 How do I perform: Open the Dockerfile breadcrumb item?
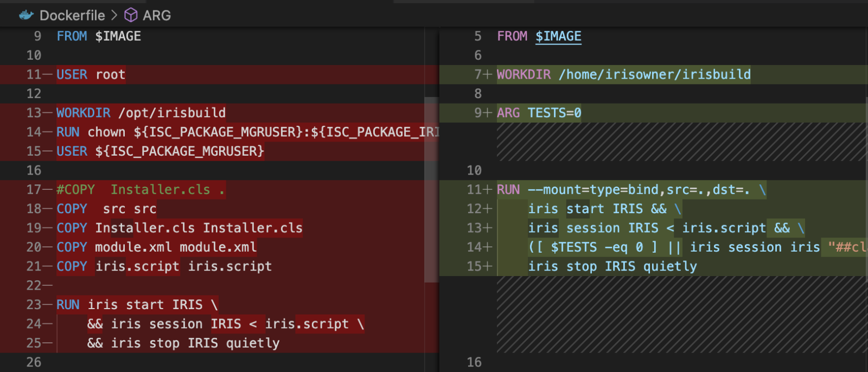[72, 15]
